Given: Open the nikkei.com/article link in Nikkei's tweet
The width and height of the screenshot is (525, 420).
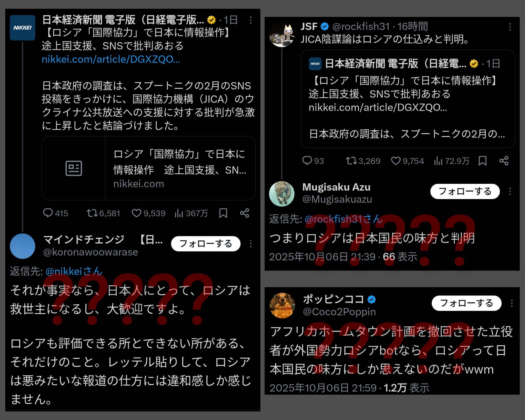Looking at the screenshot, I should click(111, 59).
